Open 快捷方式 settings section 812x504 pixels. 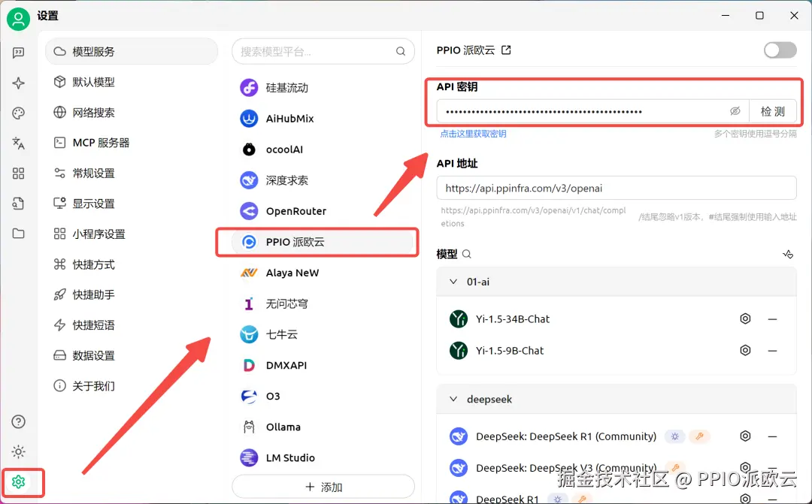click(x=132, y=264)
